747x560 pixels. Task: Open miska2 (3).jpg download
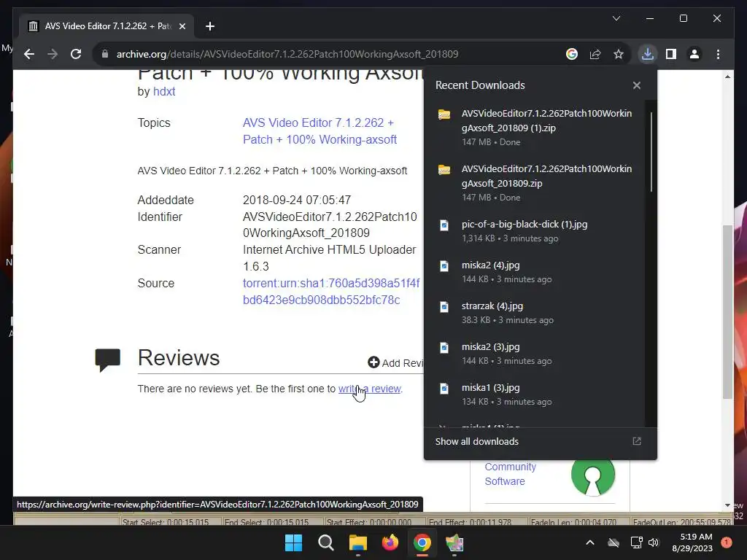tap(536, 354)
